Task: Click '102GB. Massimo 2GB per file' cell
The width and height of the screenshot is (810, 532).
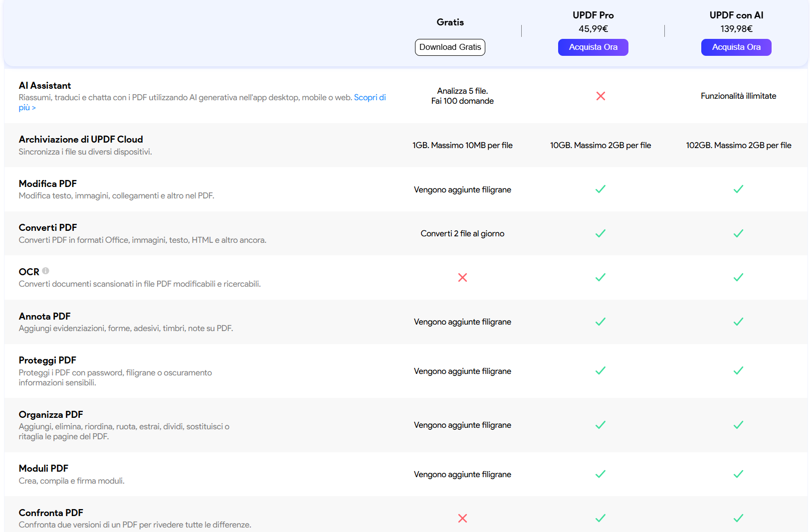Action: (738, 145)
